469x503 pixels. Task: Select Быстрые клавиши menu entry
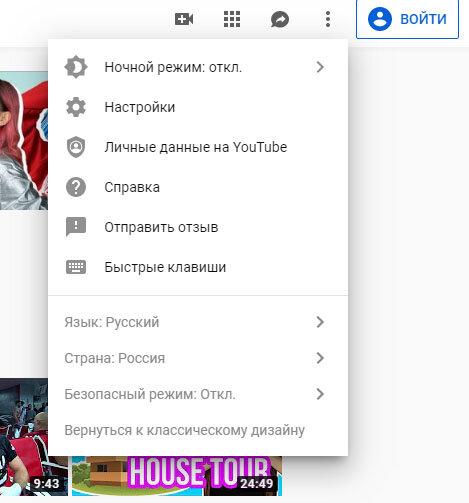pos(198,267)
